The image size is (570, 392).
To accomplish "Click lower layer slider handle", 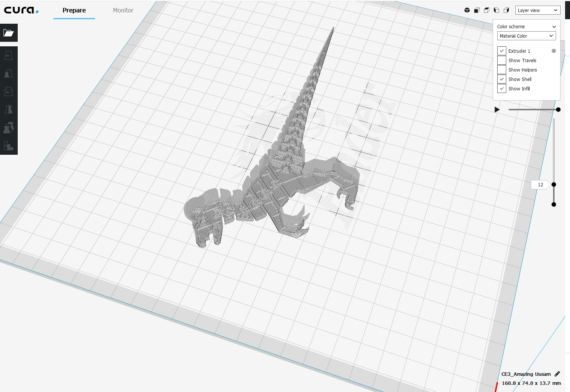I will click(554, 204).
